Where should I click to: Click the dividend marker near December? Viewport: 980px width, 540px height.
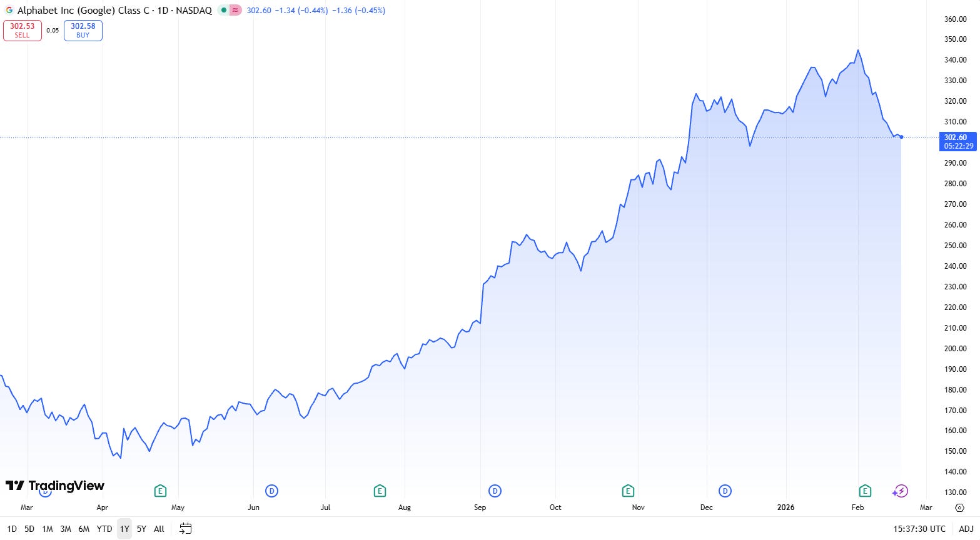click(x=725, y=491)
